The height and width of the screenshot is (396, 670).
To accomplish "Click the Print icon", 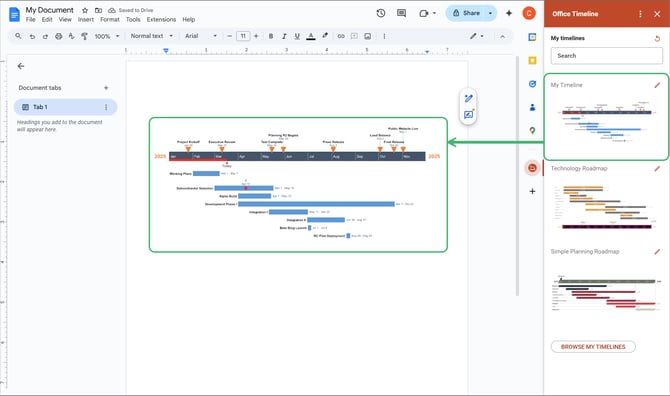I will tap(59, 36).
